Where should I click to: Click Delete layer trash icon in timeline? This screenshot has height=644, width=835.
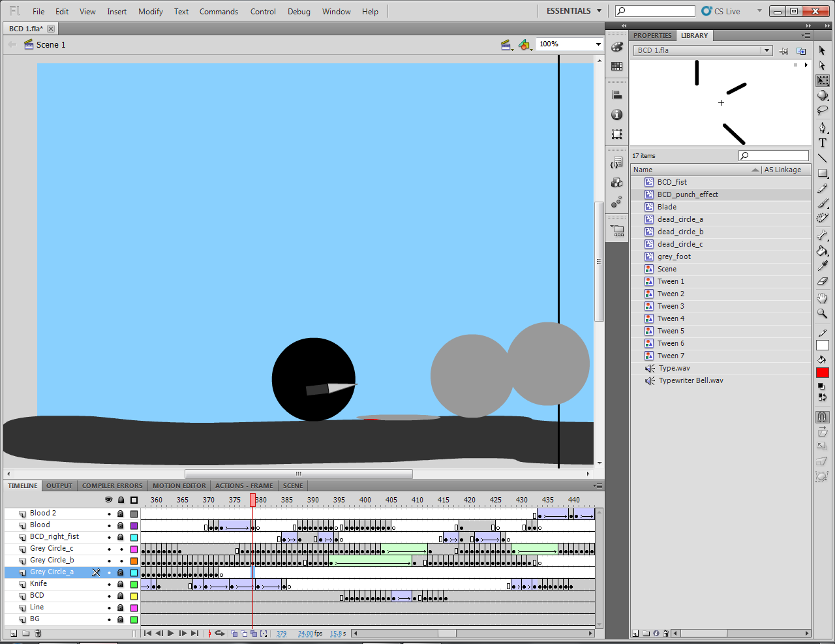[38, 633]
